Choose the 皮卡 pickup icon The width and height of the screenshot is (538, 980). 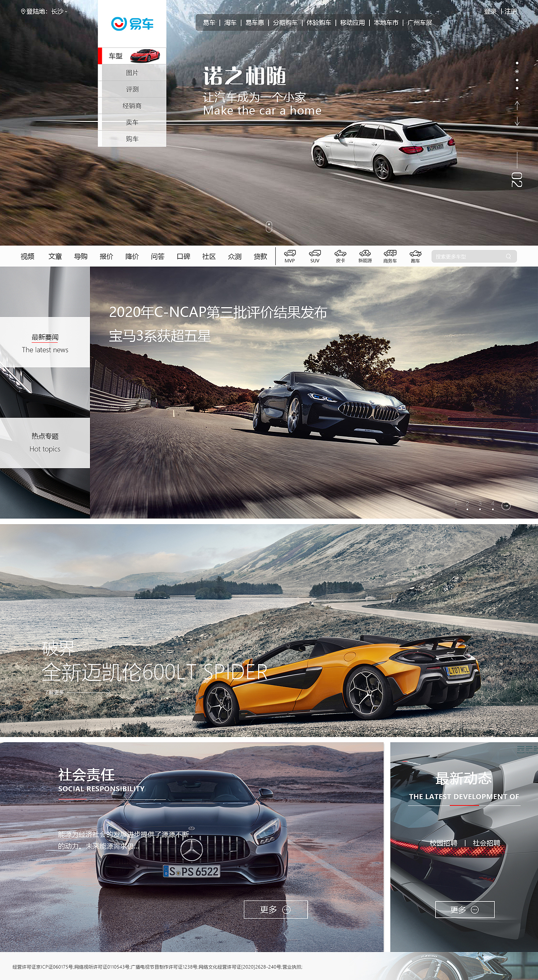point(340,256)
